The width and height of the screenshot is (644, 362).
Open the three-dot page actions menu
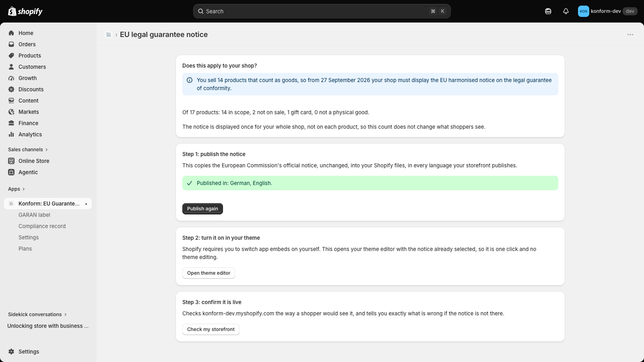[x=630, y=35]
